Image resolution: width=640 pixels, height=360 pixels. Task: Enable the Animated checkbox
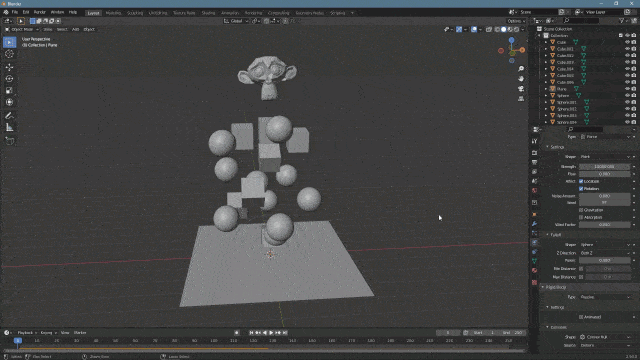(x=581, y=317)
